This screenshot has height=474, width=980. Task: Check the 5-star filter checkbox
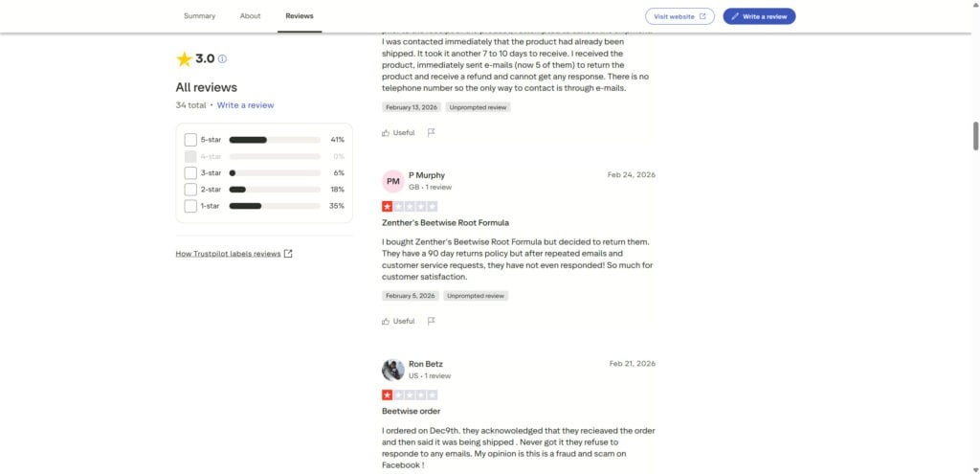point(190,140)
